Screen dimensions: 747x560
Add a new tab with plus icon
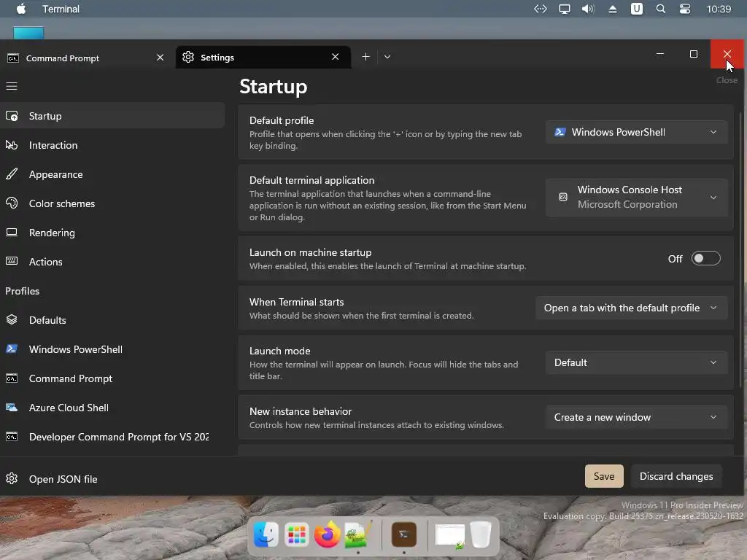366,57
